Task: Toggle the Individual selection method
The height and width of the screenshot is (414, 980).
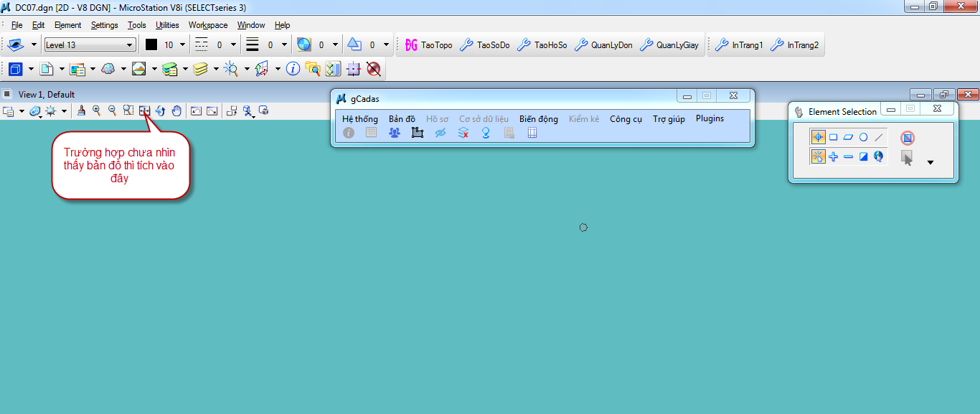Action: (818, 137)
